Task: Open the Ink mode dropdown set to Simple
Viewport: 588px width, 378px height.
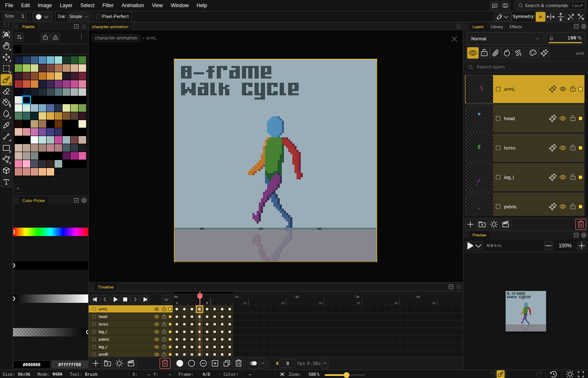Action: click(x=79, y=17)
